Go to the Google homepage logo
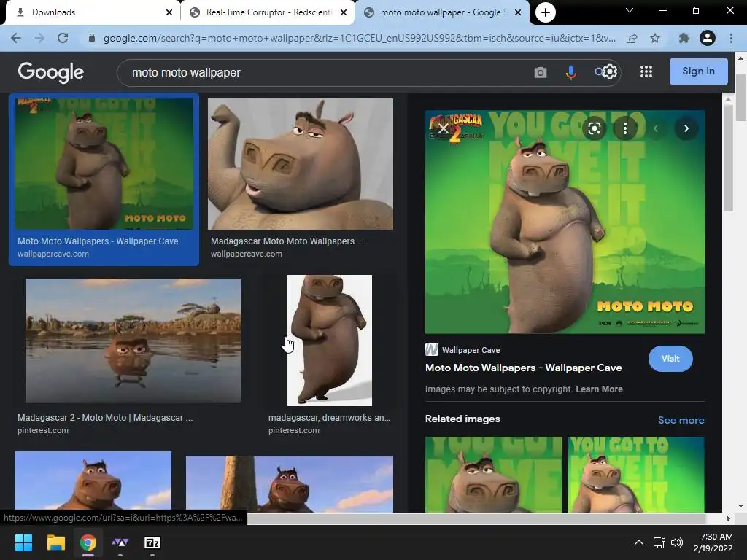Screen dimensions: 747x560 coord(50,72)
